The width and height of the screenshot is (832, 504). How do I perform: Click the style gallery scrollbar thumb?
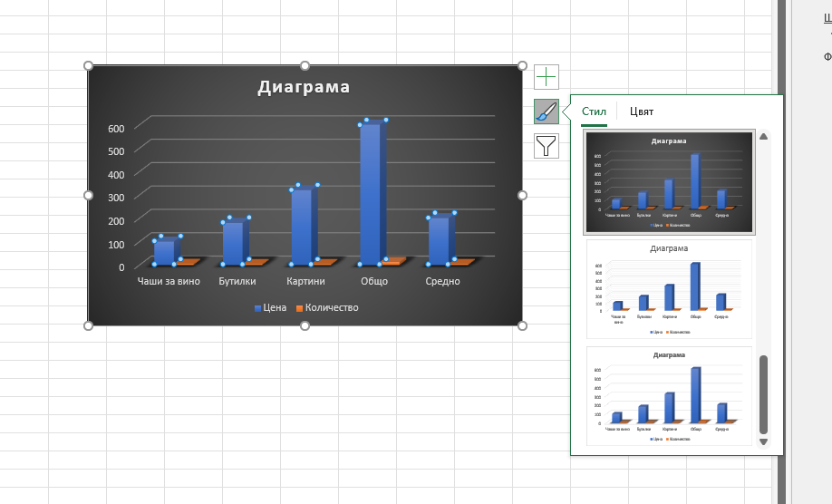pos(763,394)
